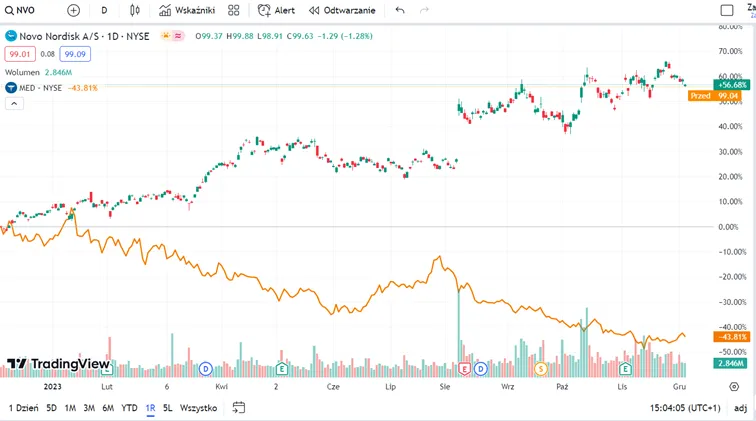Viewport: 756px width, 421px height.
Task: Undo last chart action
Action: (400, 10)
